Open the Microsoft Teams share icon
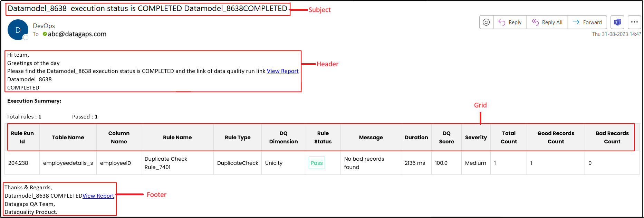This screenshot has height=218, width=644. 617,22
